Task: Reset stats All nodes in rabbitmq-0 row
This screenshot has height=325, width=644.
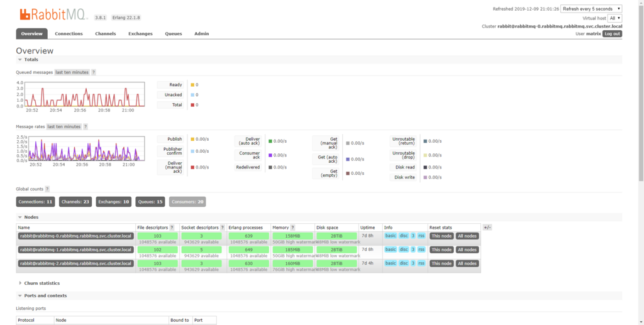Action: pos(467,236)
